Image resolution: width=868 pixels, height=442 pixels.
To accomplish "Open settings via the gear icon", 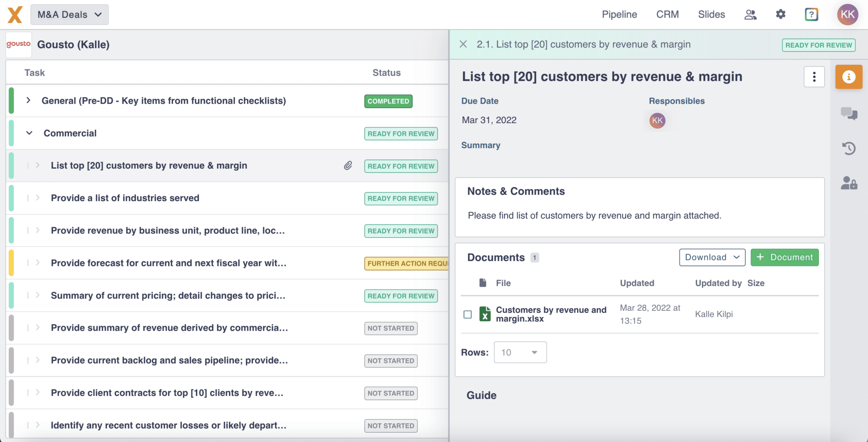I will 781,14.
